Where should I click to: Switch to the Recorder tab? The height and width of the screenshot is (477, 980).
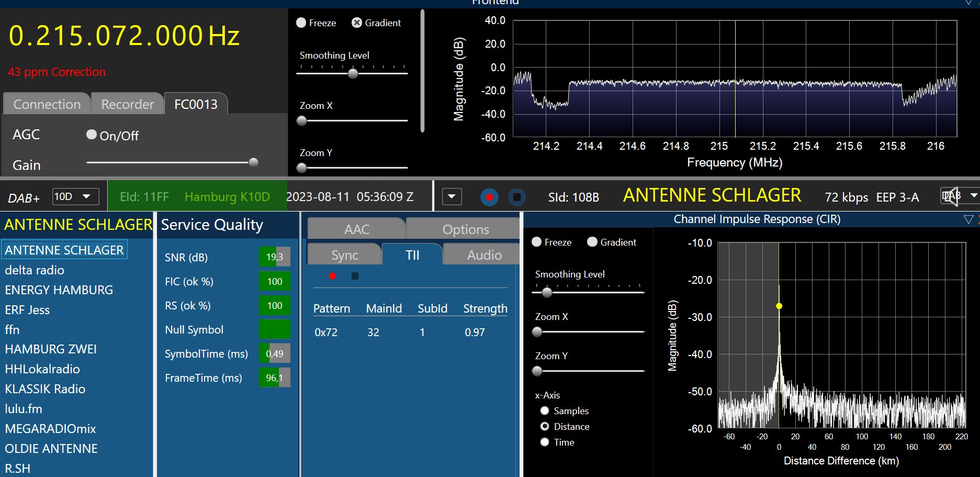(128, 104)
